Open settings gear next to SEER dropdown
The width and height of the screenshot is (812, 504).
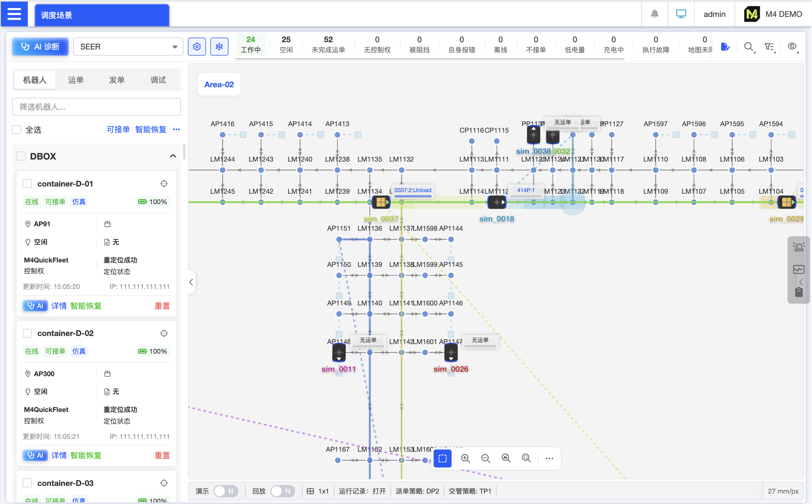click(197, 47)
